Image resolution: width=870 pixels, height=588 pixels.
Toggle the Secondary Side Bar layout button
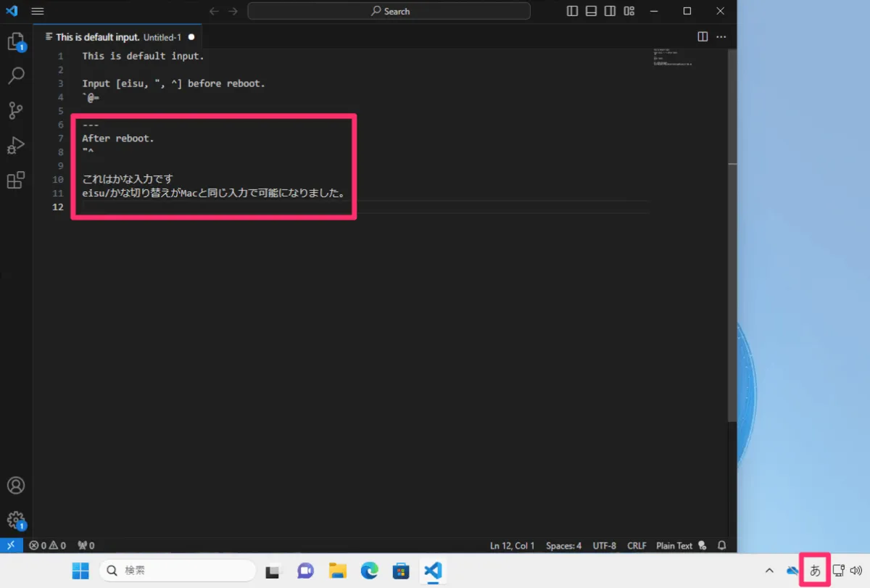click(x=610, y=11)
